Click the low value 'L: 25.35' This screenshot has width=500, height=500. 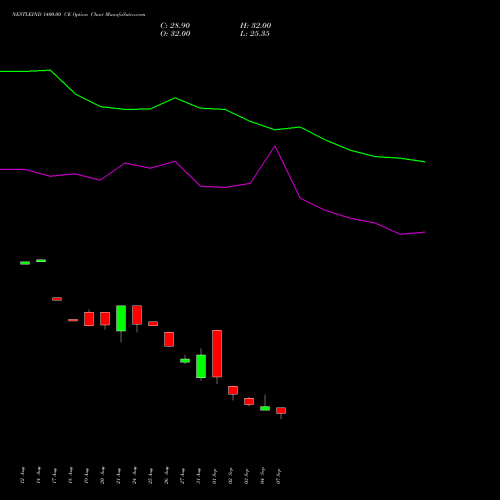(x=255, y=34)
